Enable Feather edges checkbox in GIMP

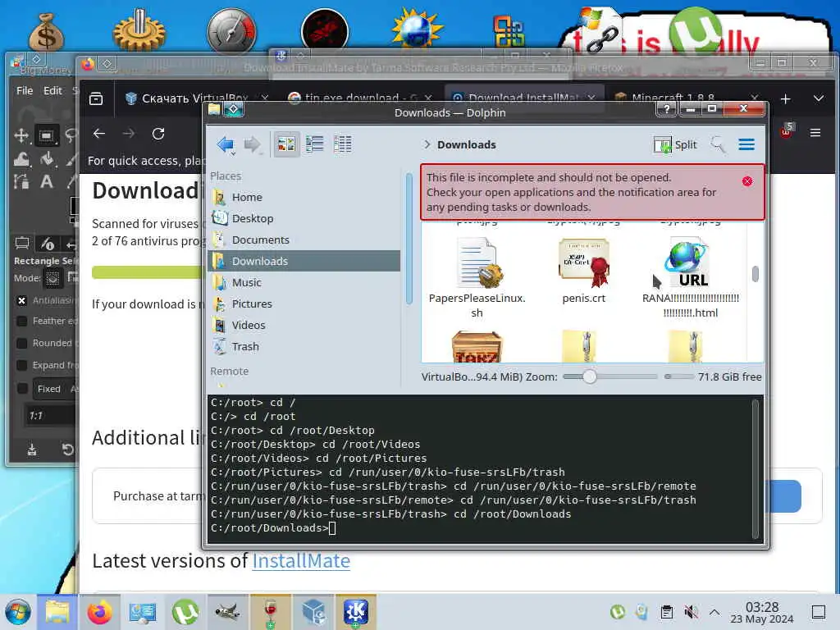click(21, 321)
